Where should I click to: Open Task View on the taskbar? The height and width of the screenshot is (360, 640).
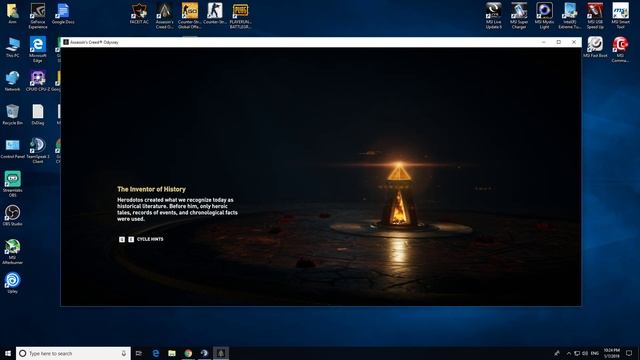pyautogui.click(x=139, y=353)
